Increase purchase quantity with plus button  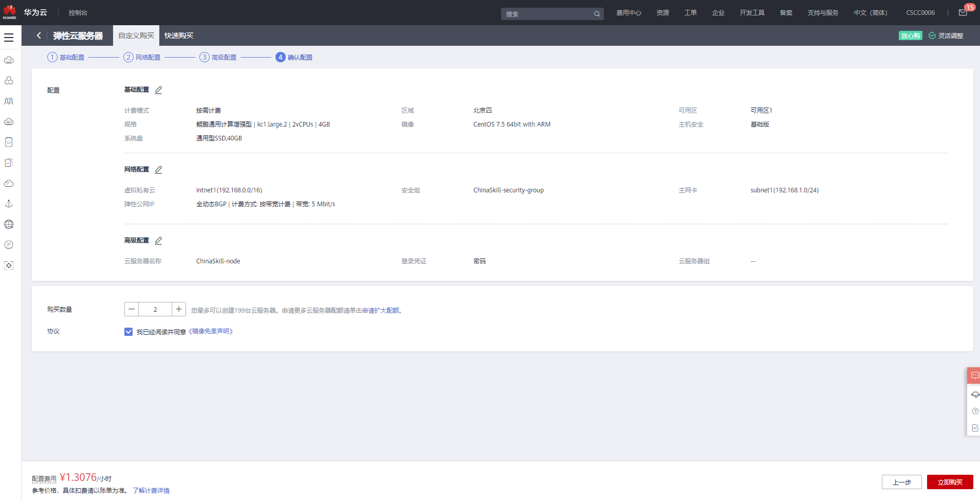179,309
